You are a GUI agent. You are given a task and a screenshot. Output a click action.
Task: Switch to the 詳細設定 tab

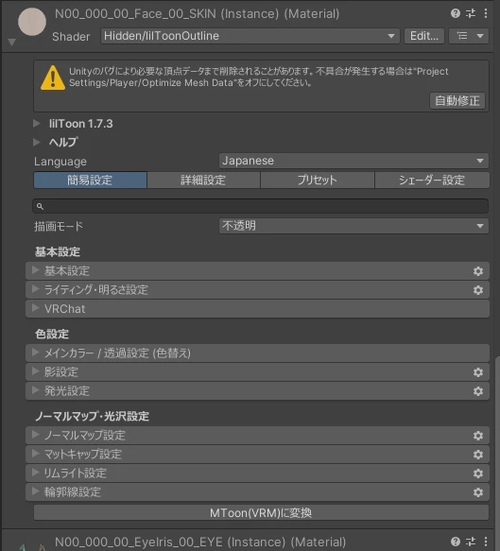[x=203, y=180]
